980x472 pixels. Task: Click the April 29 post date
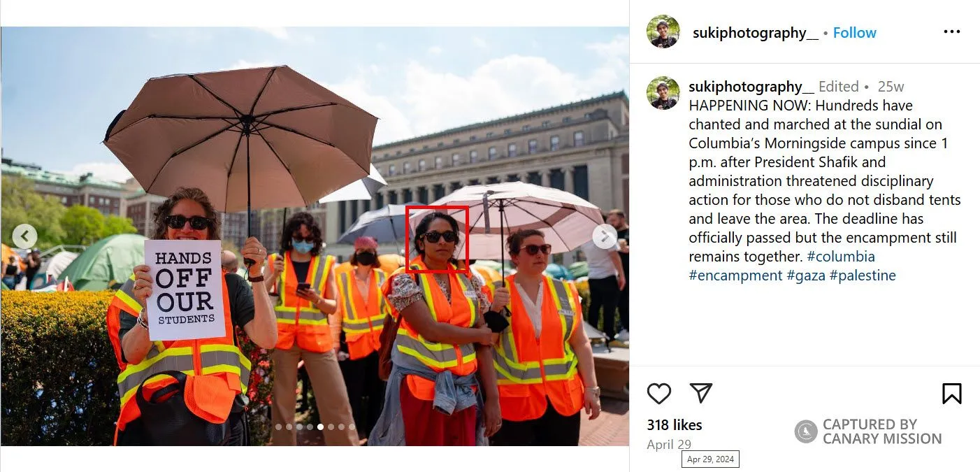tap(669, 445)
